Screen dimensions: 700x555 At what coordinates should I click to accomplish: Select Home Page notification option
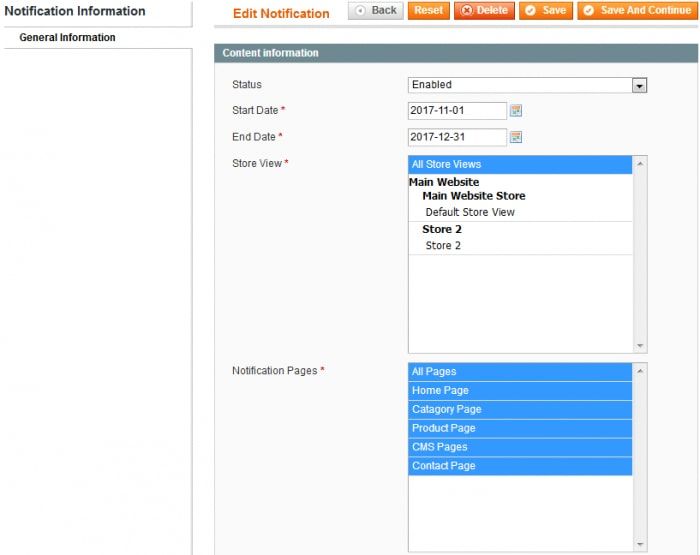520,391
